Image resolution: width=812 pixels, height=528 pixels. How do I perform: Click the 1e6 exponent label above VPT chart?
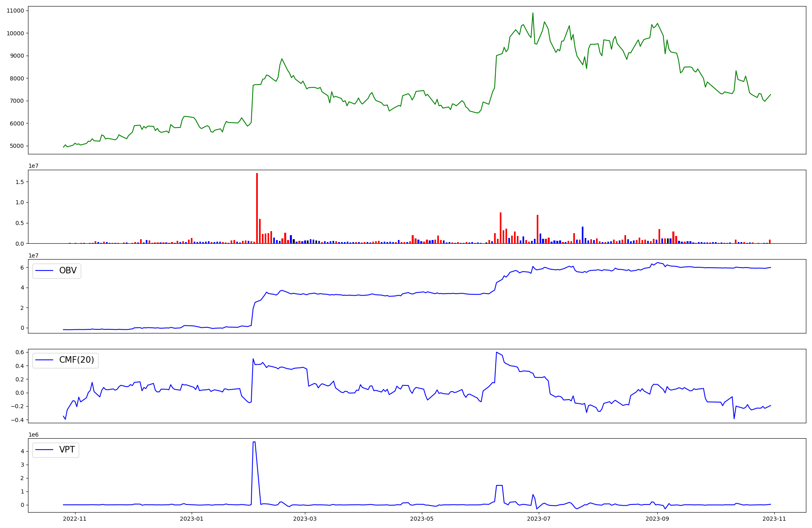33,435
